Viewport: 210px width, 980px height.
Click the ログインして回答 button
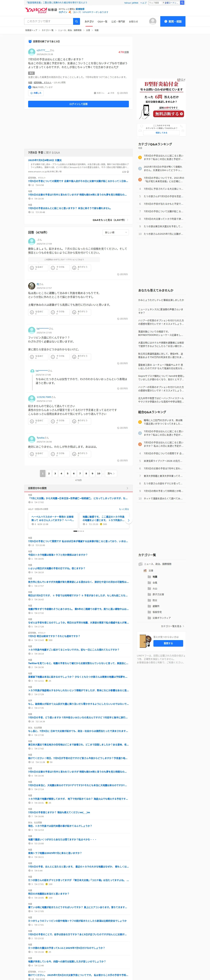[79, 104]
